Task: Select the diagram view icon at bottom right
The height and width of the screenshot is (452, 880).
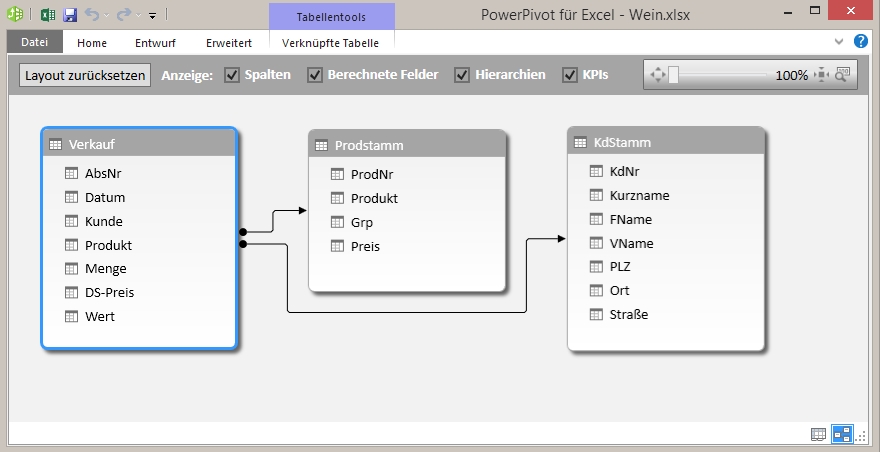Action: point(842,434)
